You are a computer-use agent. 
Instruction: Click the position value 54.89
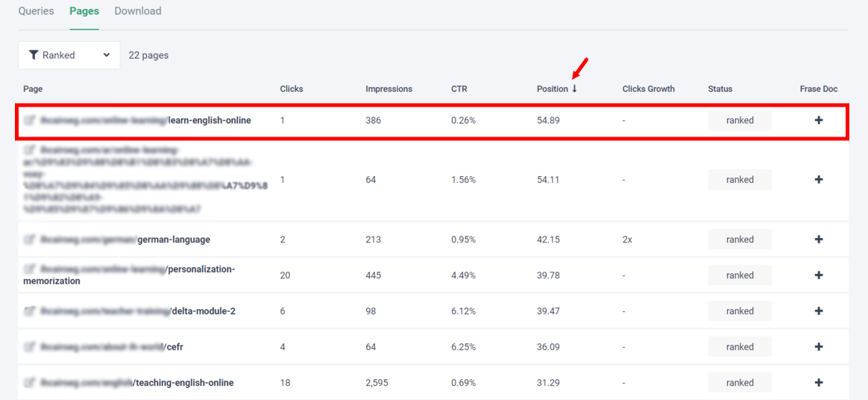point(548,120)
